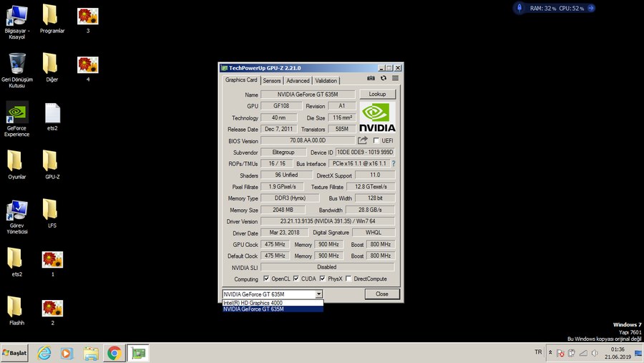Open the LFS folder
644x363 pixels.
(x=52, y=213)
